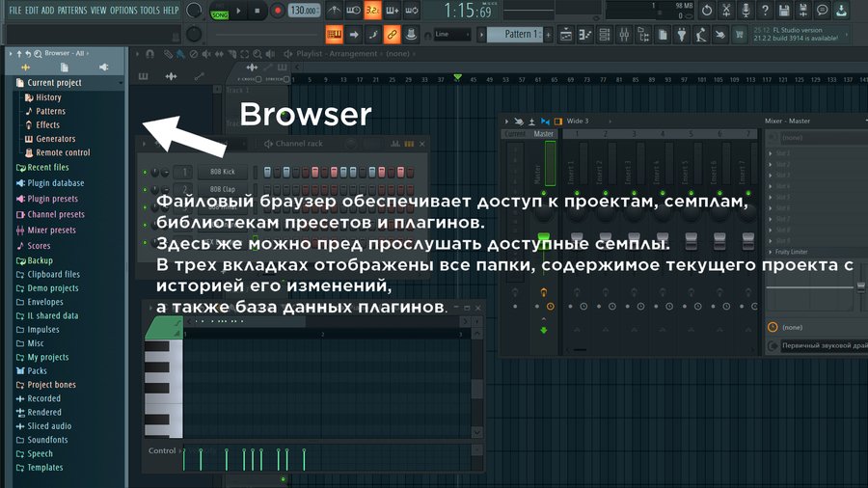Open the TOOLS menu
Screen dimensions: 868x488
coord(149,11)
